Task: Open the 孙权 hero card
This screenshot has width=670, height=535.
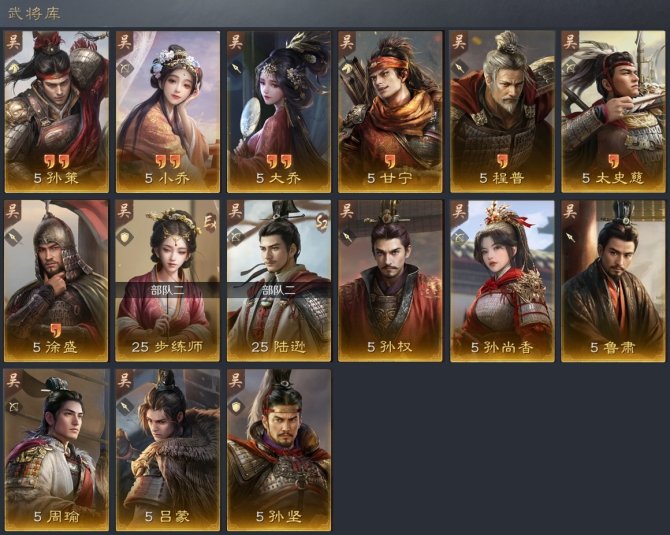Action: point(391,281)
